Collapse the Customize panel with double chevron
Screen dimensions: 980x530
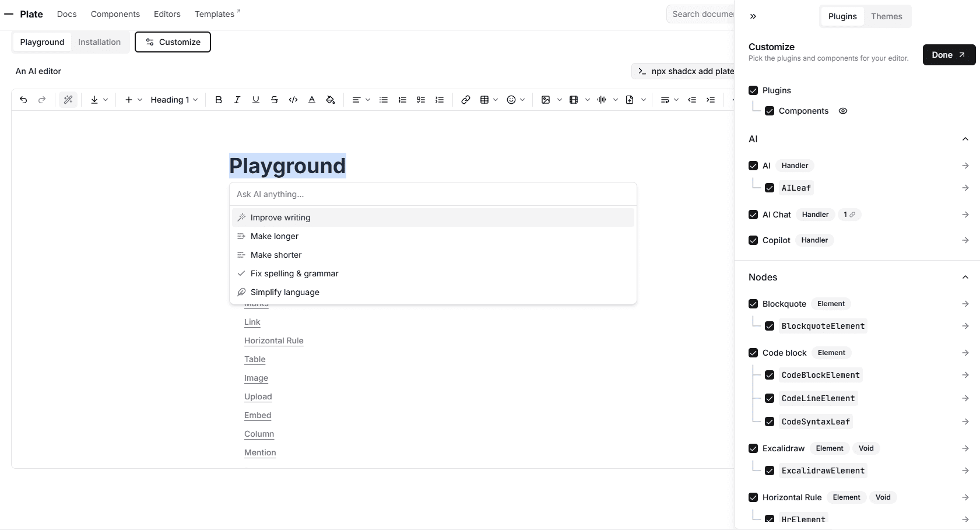pyautogui.click(x=753, y=16)
